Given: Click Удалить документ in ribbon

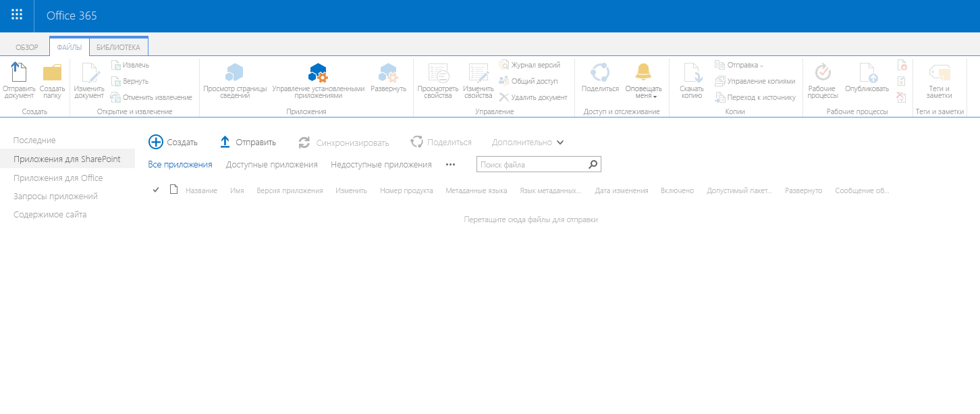Looking at the screenshot, I should 533,97.
